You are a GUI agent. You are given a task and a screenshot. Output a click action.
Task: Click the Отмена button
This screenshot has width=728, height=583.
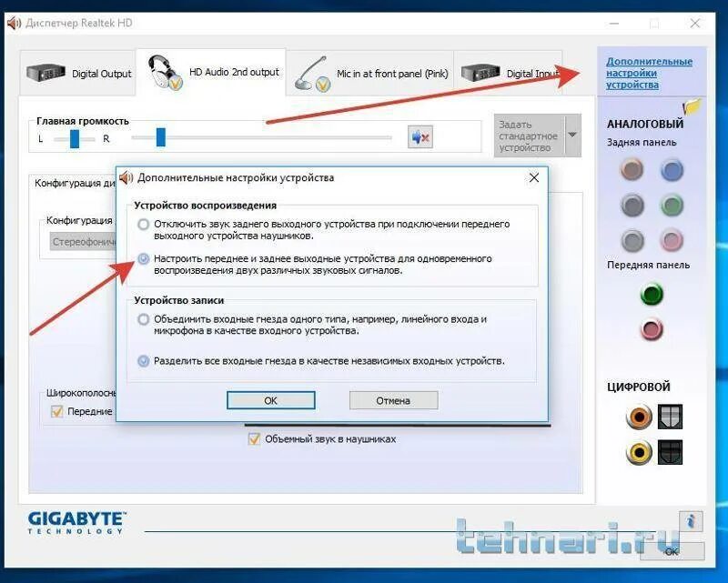tap(393, 400)
